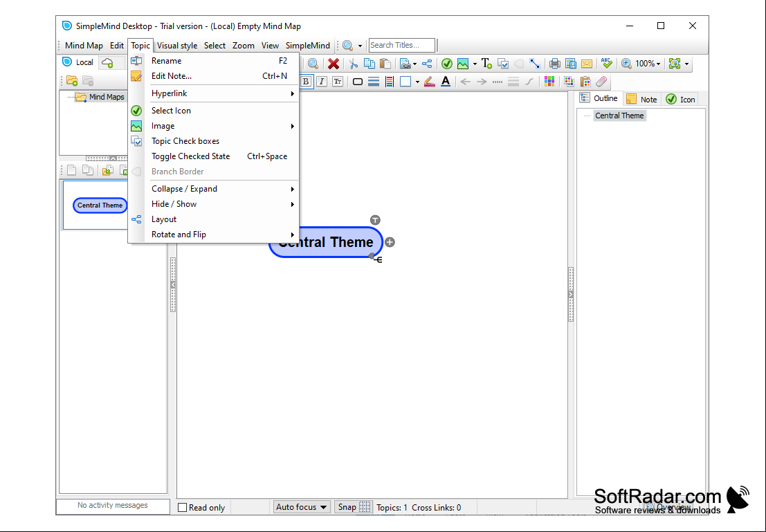
Task: Click the clipboard Paste icon
Action: click(385, 64)
